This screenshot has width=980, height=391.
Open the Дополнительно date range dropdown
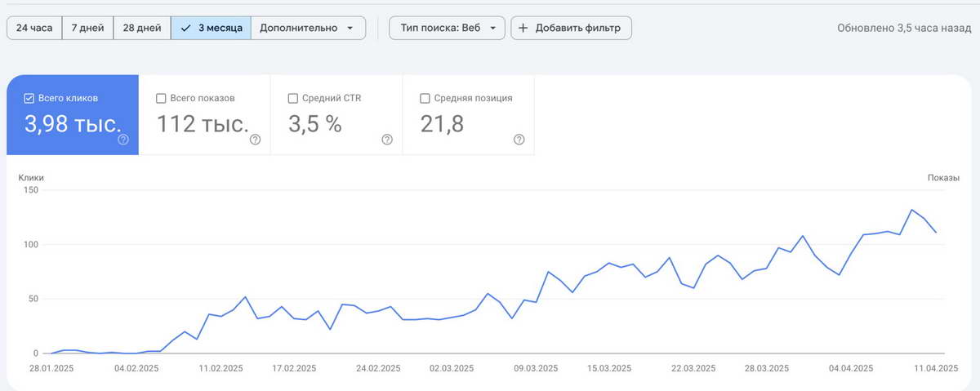pyautogui.click(x=307, y=28)
